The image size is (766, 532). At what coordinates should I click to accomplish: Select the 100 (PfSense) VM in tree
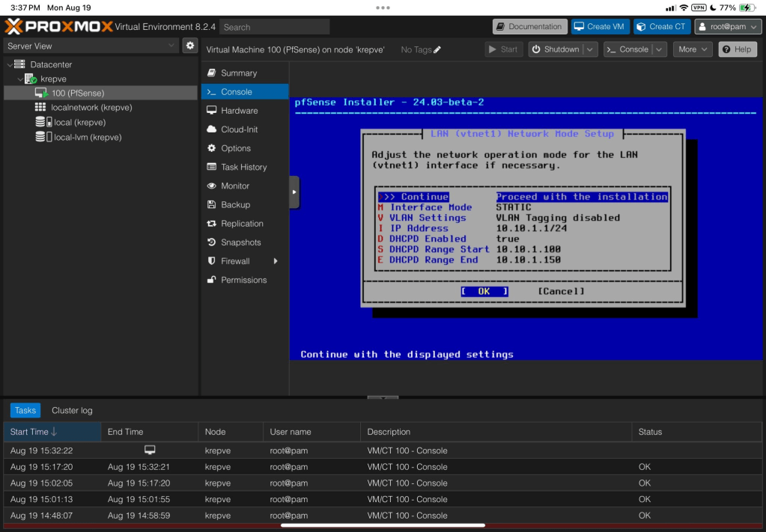[x=77, y=94]
